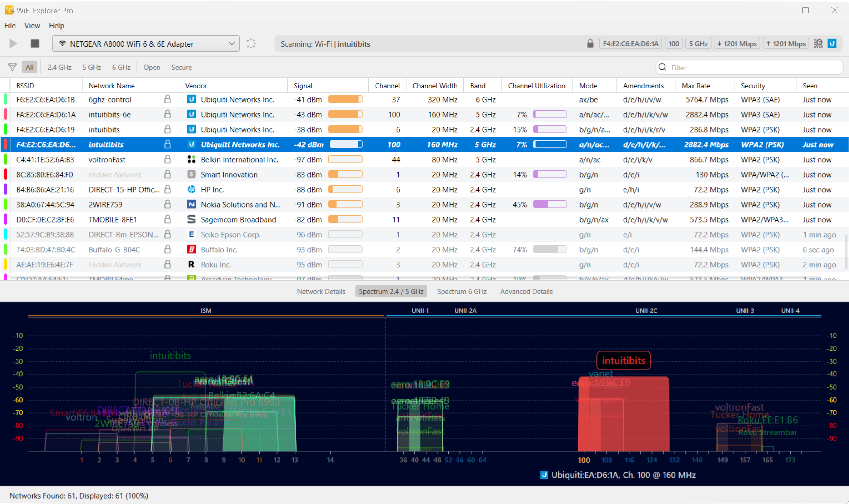Enable the Open networks filter
This screenshot has height=504, width=849.
click(x=152, y=67)
